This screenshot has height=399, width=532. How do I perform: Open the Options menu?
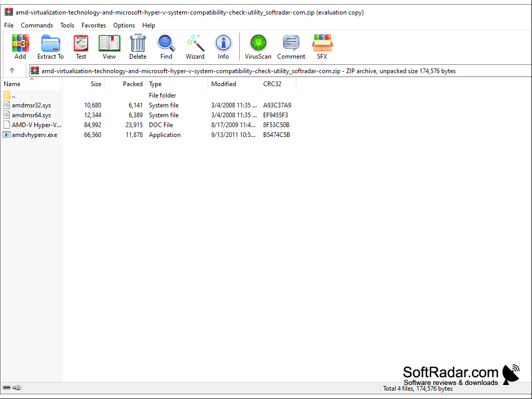pos(124,25)
